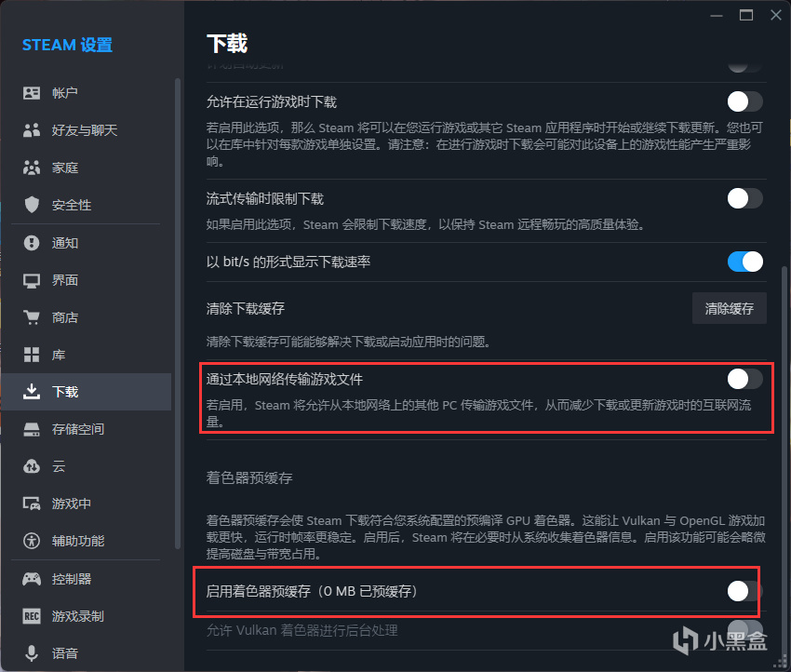Click the account card icon beside 帐户
Image resolution: width=791 pixels, height=672 pixels.
coord(32,93)
